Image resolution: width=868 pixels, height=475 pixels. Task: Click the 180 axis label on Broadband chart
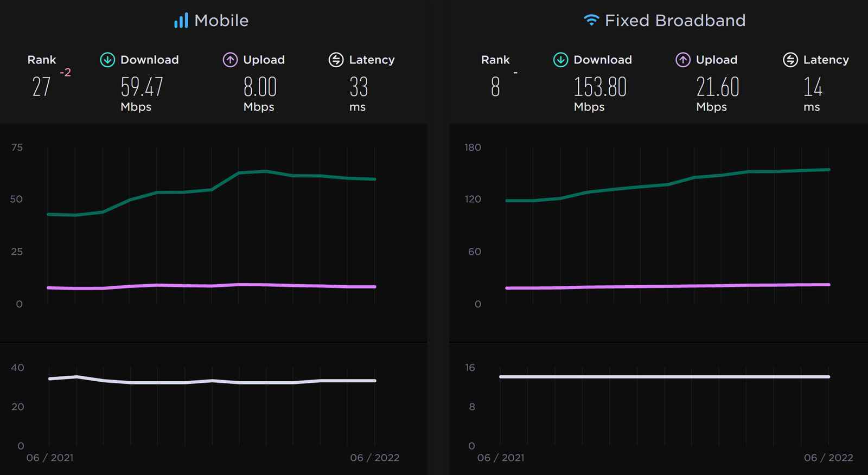[x=473, y=147]
